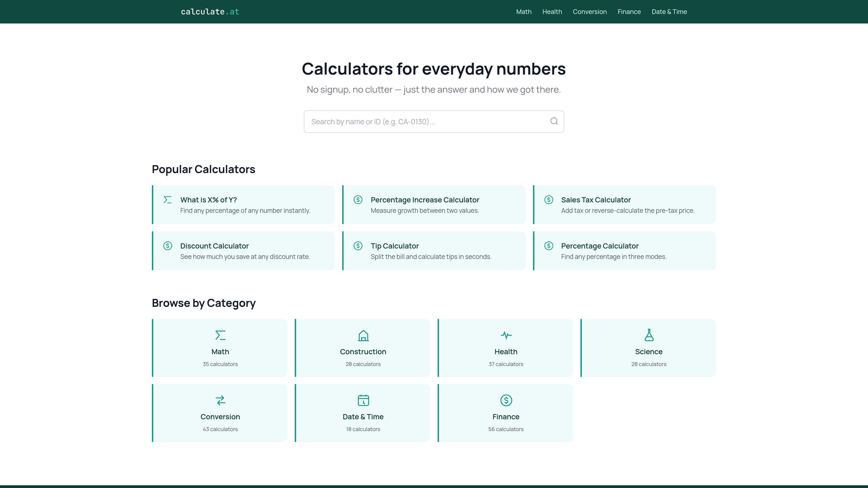Select the Finance category card label
868x488 pixels.
tap(506, 417)
